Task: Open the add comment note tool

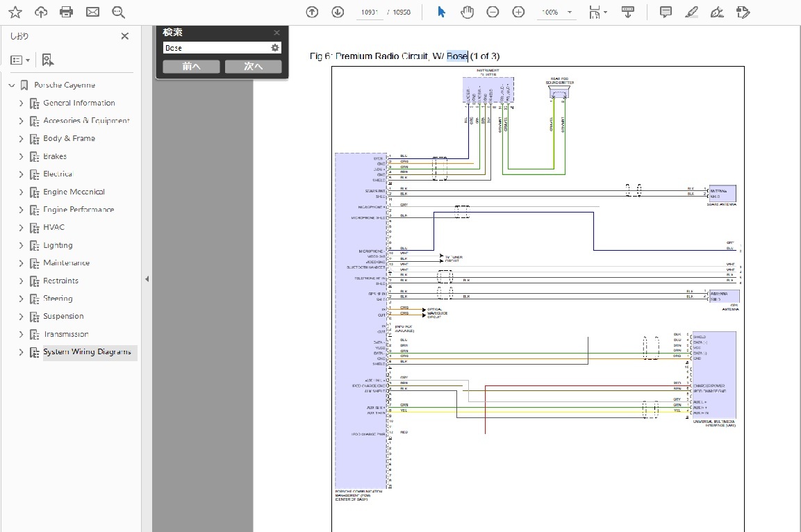Action: click(666, 12)
